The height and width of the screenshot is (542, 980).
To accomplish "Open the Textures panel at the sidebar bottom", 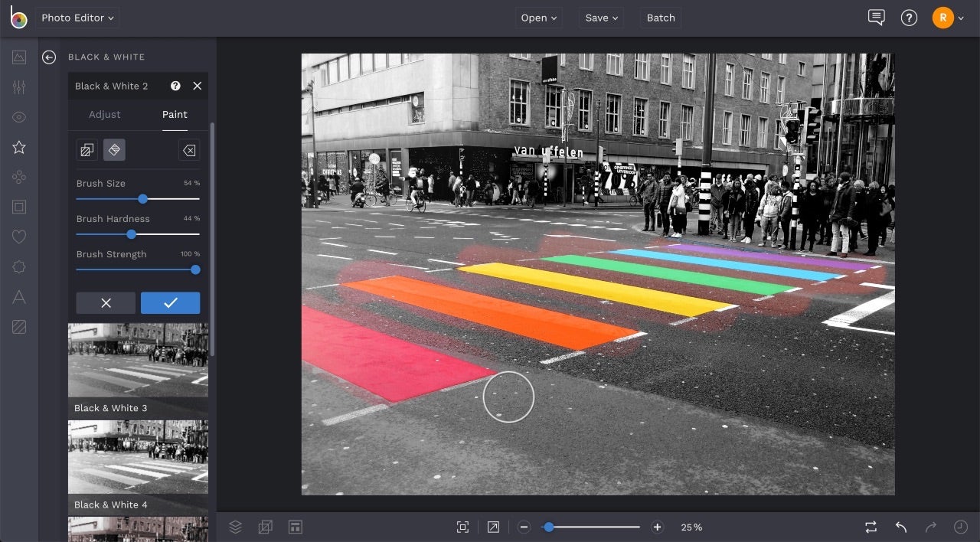I will point(18,327).
